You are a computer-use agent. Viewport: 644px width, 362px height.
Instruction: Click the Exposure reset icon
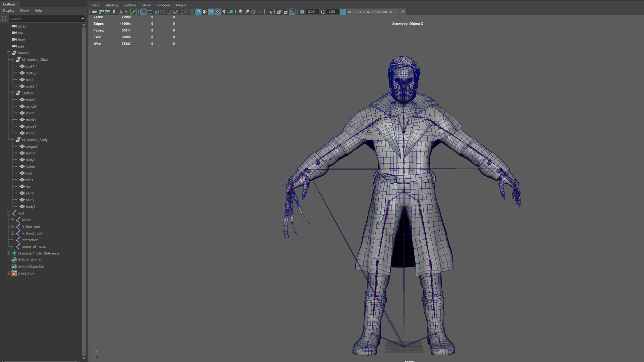pyautogui.click(x=302, y=12)
